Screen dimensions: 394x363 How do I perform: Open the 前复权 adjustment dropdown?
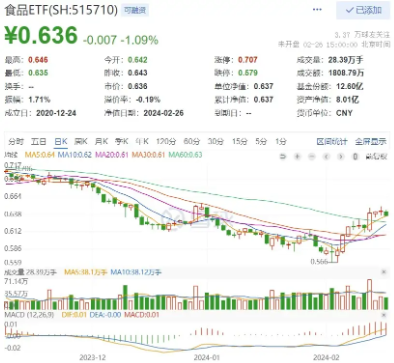tap(377, 156)
